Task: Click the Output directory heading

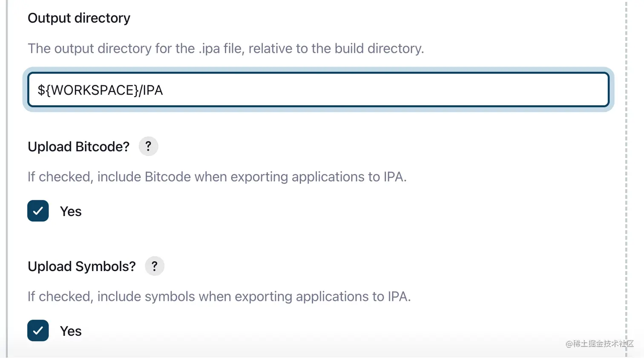Action: tap(79, 18)
